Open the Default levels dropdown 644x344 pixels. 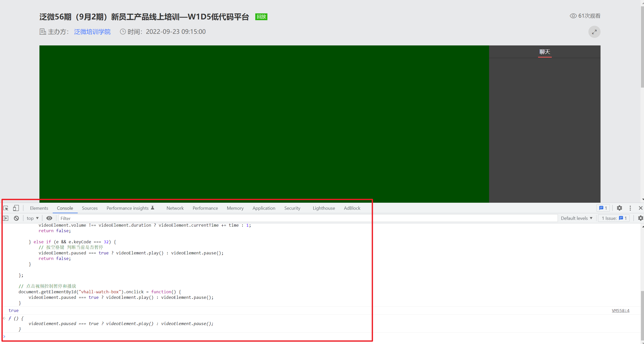tap(577, 218)
